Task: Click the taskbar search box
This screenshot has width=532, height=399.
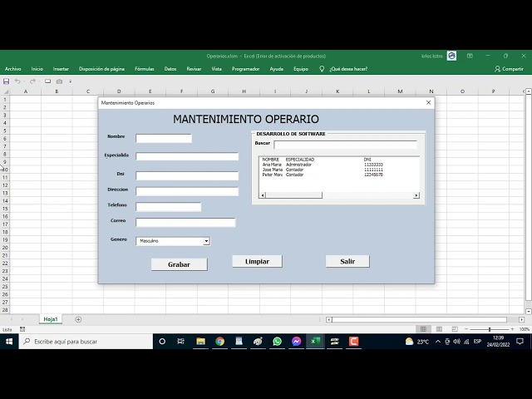Action: (86, 342)
